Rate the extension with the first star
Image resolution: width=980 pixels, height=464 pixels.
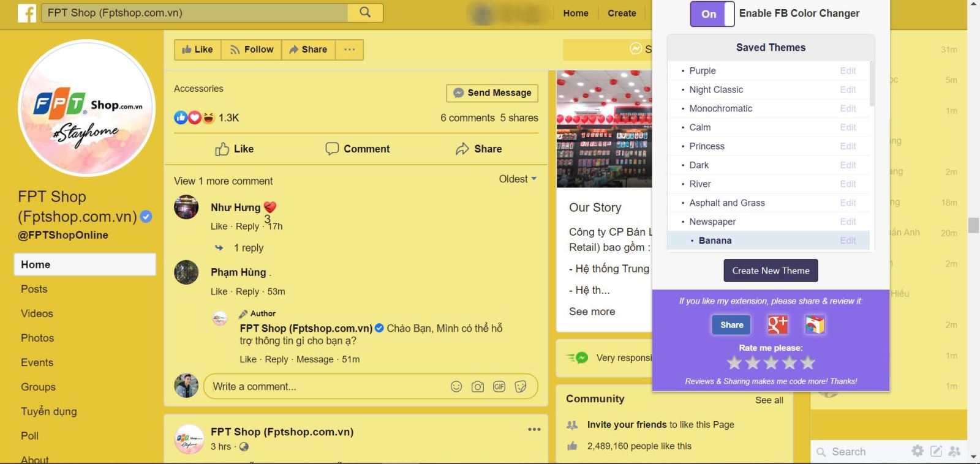point(734,363)
